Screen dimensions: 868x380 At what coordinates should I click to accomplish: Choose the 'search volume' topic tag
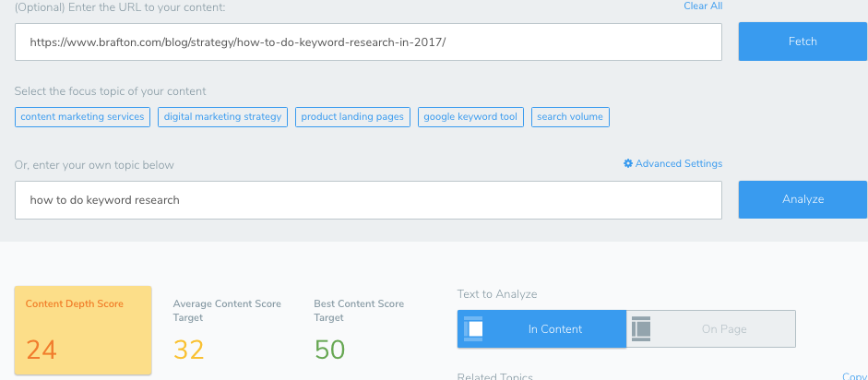(x=570, y=117)
